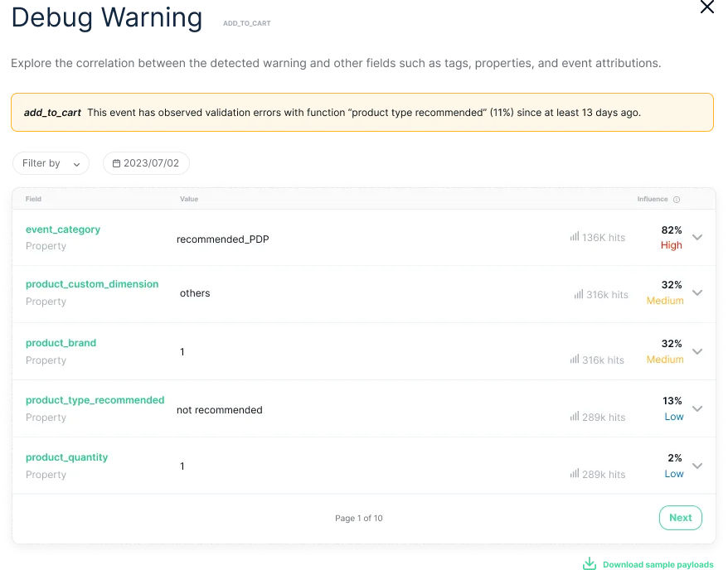The height and width of the screenshot is (570, 728).
Task: Open the product_quantity property link
Action: click(66, 457)
